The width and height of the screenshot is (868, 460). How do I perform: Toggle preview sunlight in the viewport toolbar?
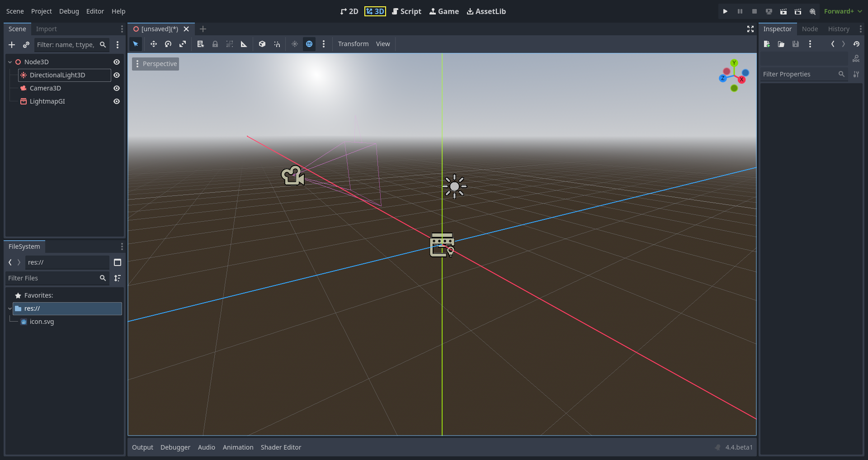tap(294, 44)
